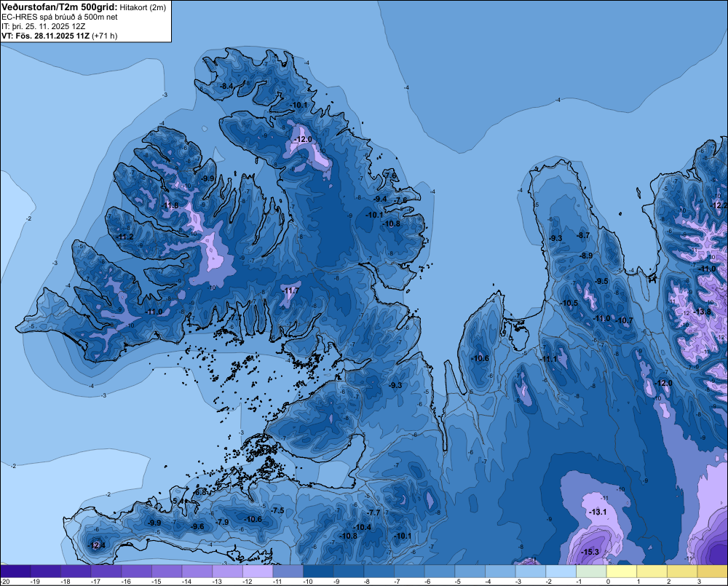This screenshot has height=586, width=728.
Task: Click the -7.9 temperature label
Action: pyautogui.click(x=222, y=522)
